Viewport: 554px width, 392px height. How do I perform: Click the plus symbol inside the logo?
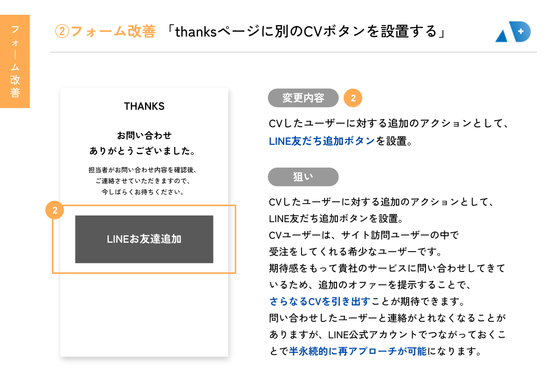click(520, 31)
